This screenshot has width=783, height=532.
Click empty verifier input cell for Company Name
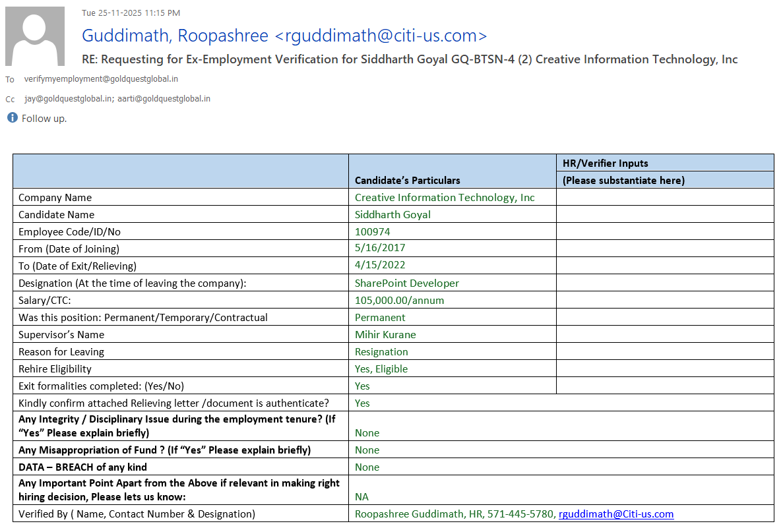pyautogui.click(x=664, y=197)
